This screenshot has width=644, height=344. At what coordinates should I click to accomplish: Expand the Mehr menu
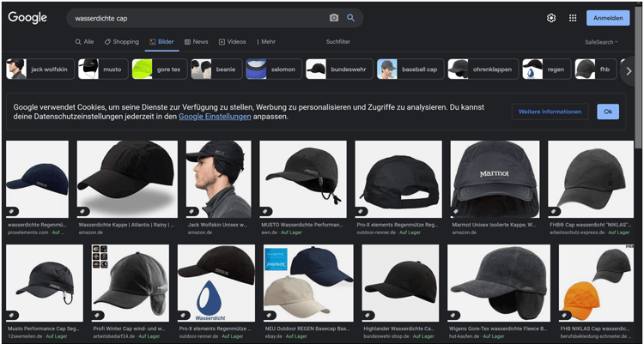point(266,42)
